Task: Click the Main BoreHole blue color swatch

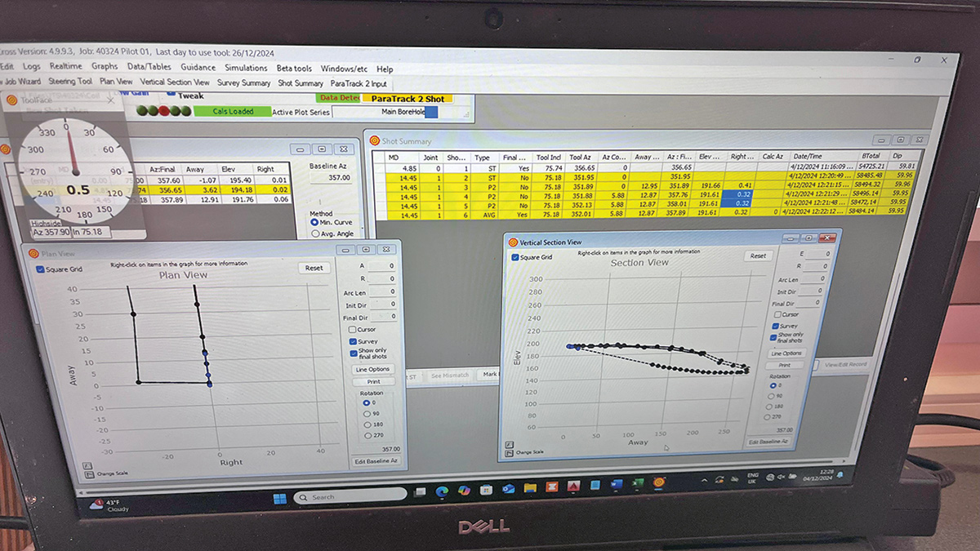Action: click(x=430, y=113)
